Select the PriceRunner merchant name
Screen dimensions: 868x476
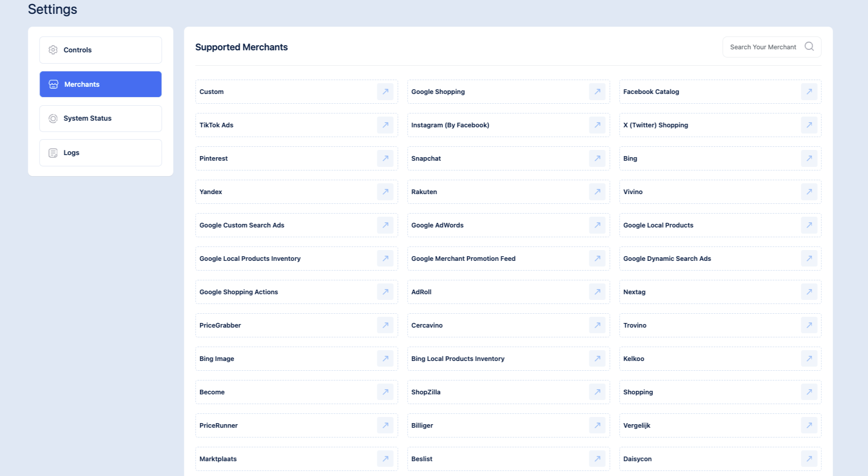219,426
